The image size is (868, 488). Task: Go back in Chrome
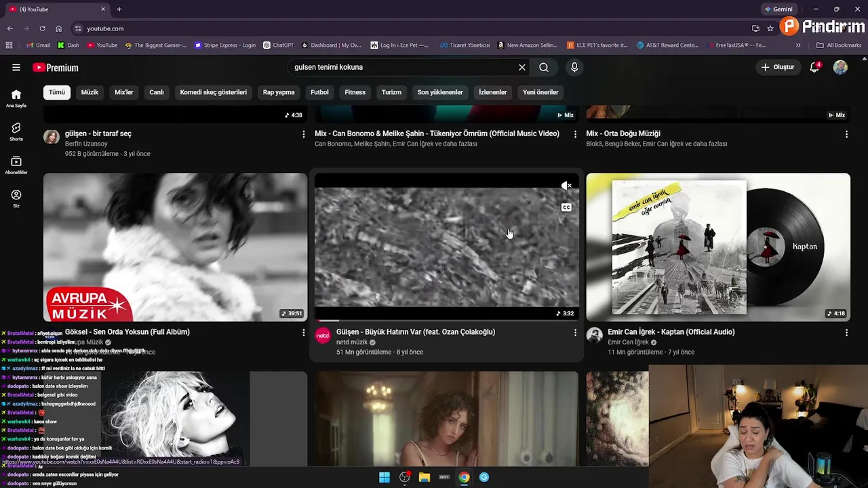click(9, 28)
